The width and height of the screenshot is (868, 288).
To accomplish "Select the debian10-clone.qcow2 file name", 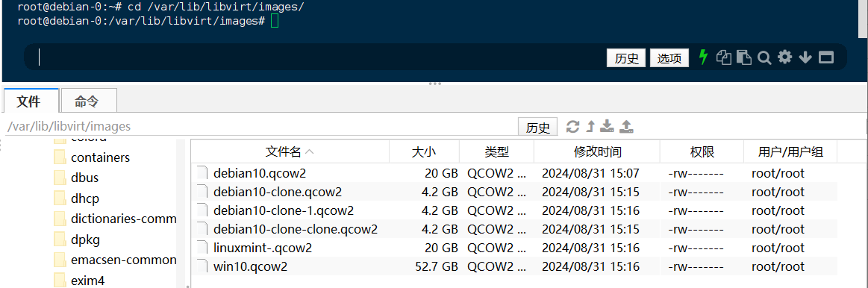I will coord(278,192).
